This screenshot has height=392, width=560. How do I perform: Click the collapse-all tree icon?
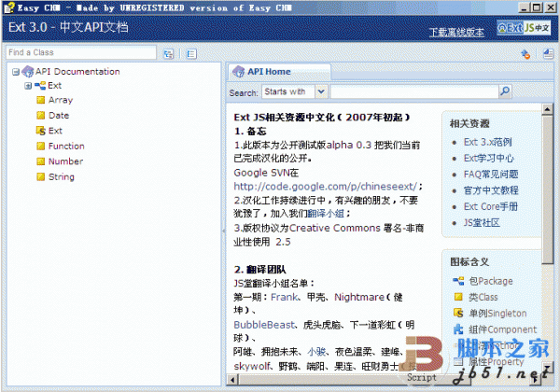coord(191,54)
